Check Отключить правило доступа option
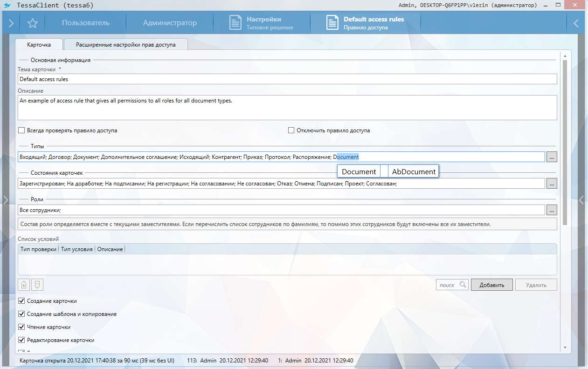The image size is (588, 369). [291, 130]
